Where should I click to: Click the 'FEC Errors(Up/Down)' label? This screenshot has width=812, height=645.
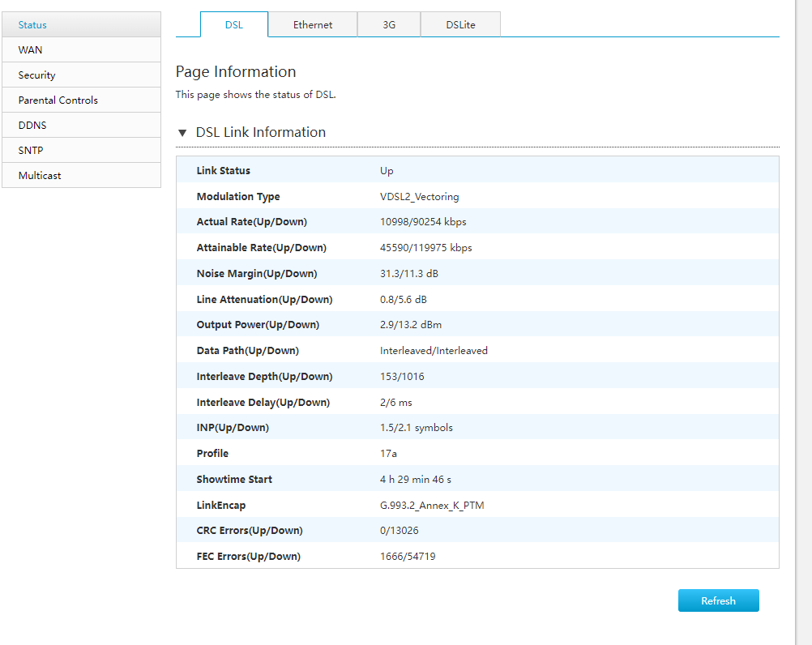point(249,557)
